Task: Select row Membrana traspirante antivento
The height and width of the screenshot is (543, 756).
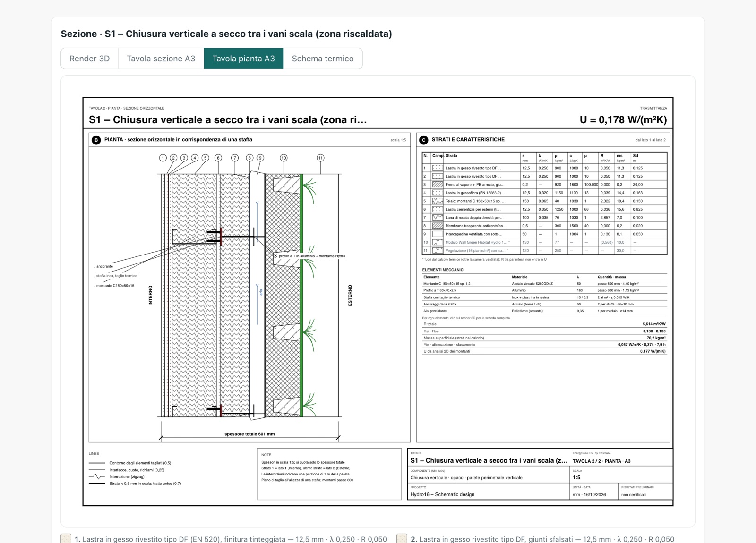Action: click(x=544, y=226)
